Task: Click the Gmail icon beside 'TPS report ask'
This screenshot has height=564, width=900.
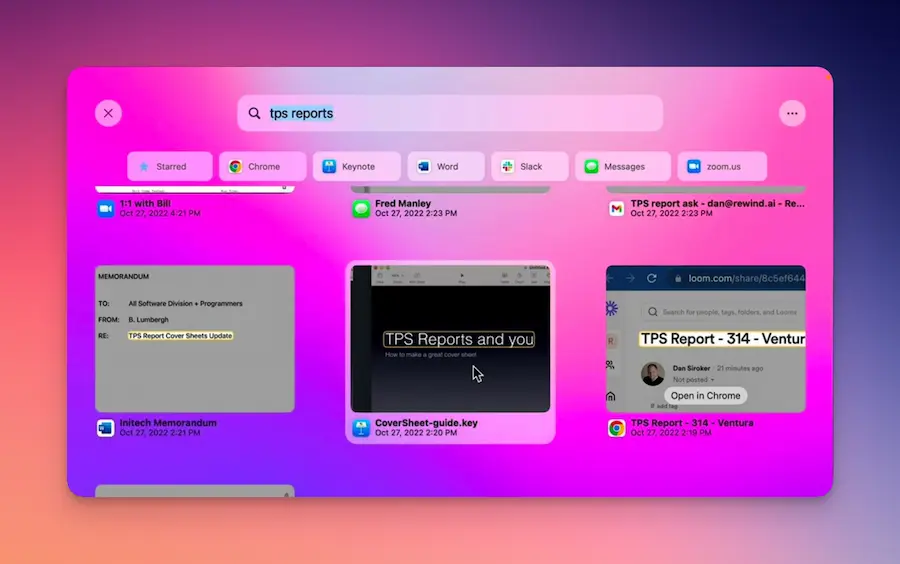Action: pyautogui.click(x=616, y=208)
